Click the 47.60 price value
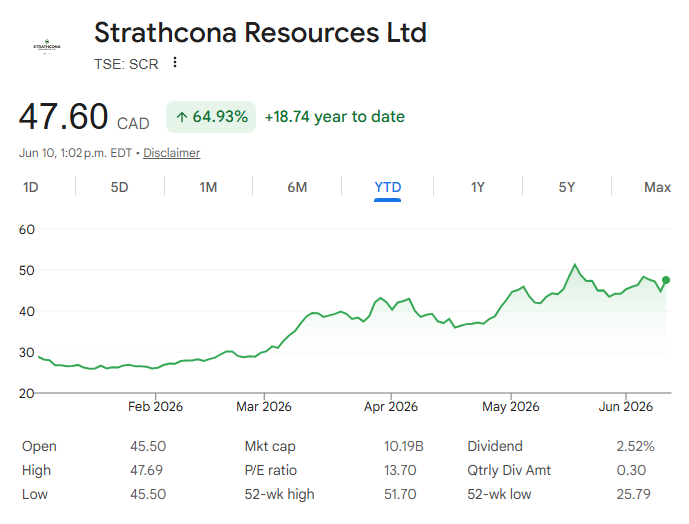 (63, 116)
